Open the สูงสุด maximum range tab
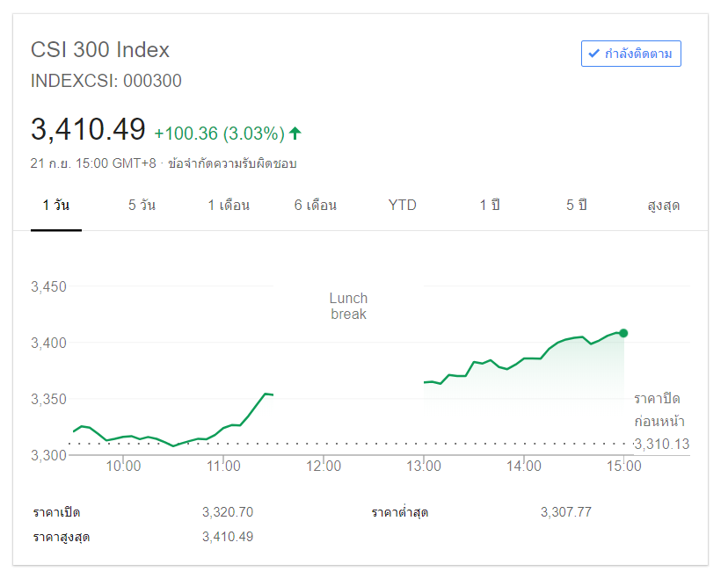 pyautogui.click(x=664, y=206)
